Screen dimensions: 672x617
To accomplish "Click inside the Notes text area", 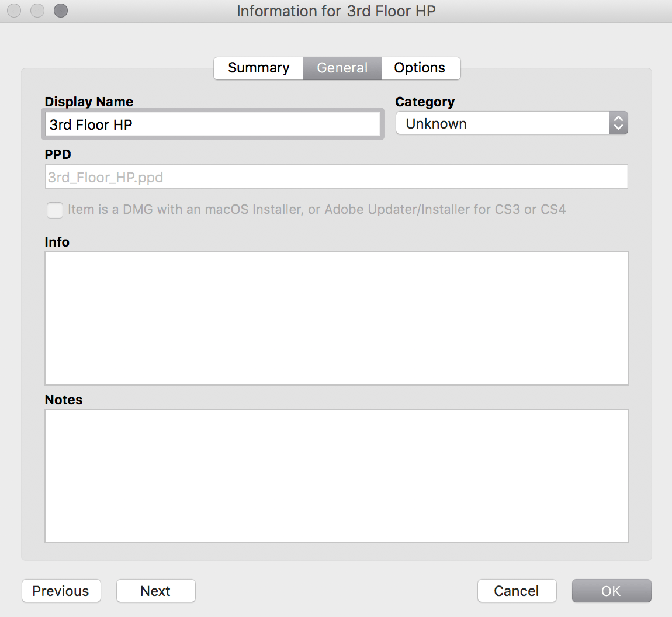I will tap(337, 476).
